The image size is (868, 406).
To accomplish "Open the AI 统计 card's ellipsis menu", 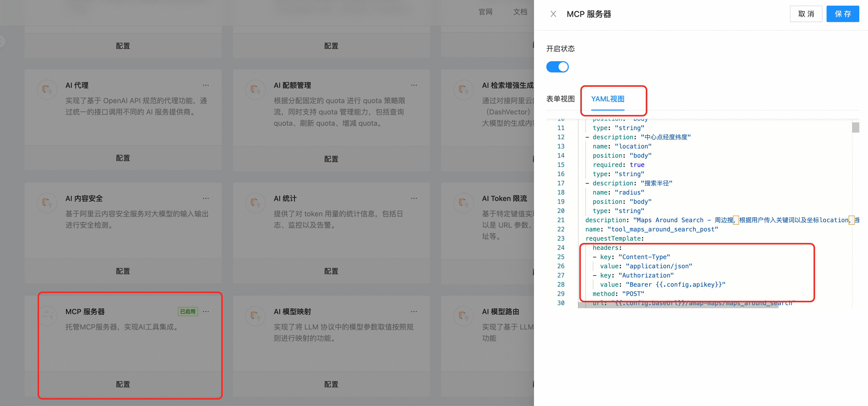I will click(414, 199).
